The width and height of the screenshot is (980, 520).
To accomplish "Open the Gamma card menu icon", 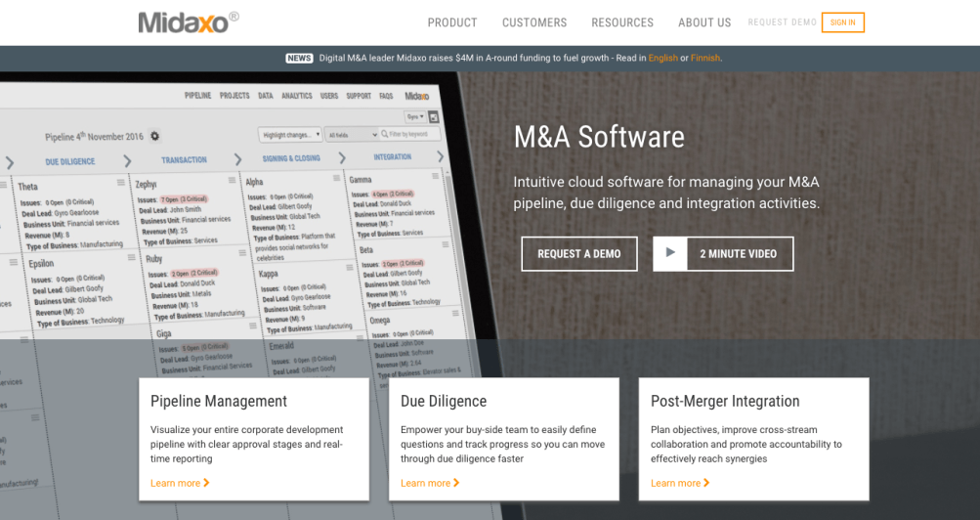I will pyautogui.click(x=435, y=176).
